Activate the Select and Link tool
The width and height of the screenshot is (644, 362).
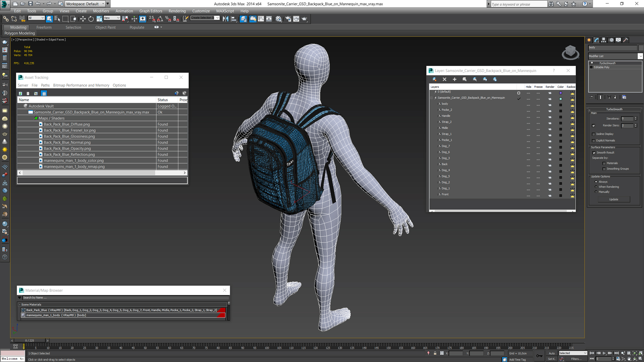pos(6,19)
